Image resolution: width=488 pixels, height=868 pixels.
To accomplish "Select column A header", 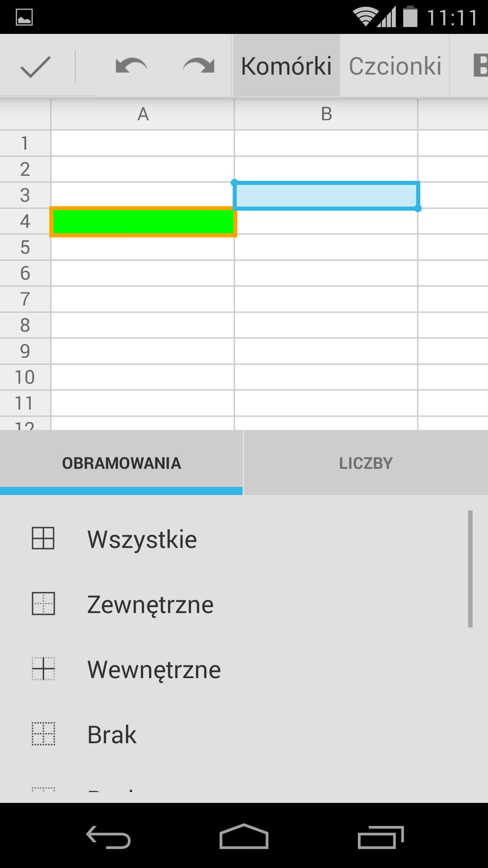I will pos(143,114).
